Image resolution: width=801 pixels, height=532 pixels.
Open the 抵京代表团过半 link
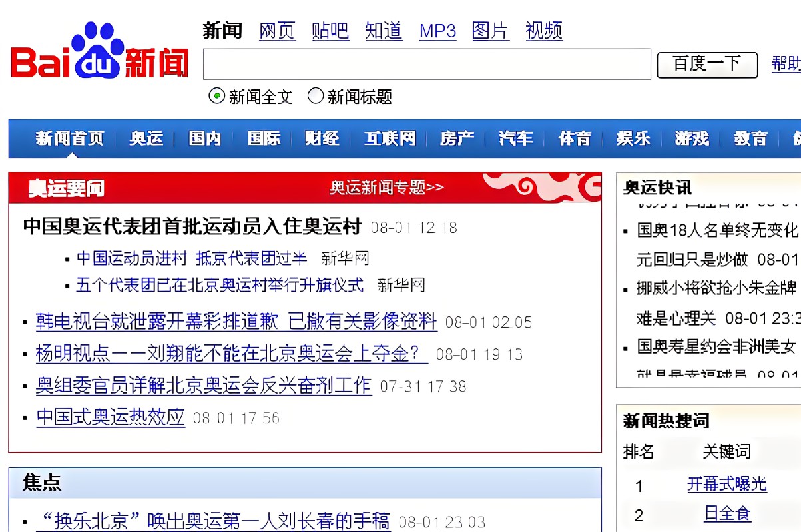[252, 258]
